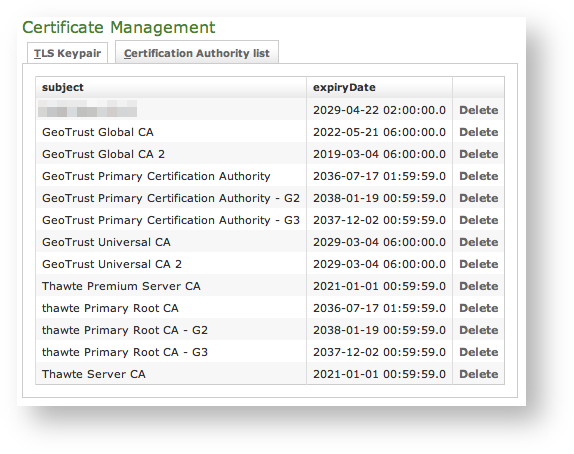Delete the GeoTrust Global CA certificate

point(478,132)
